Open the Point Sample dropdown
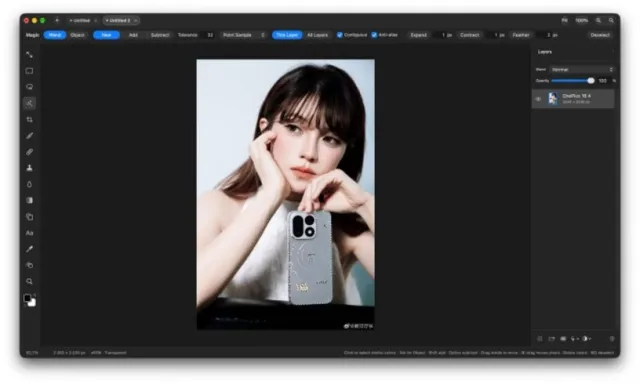Viewport: 640px width, 384px height. coord(244,35)
